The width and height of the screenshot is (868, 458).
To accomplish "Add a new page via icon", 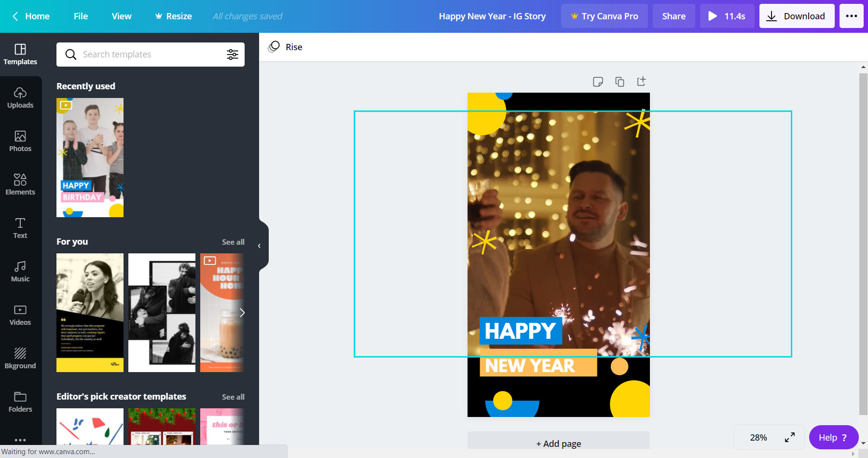I will coord(641,82).
